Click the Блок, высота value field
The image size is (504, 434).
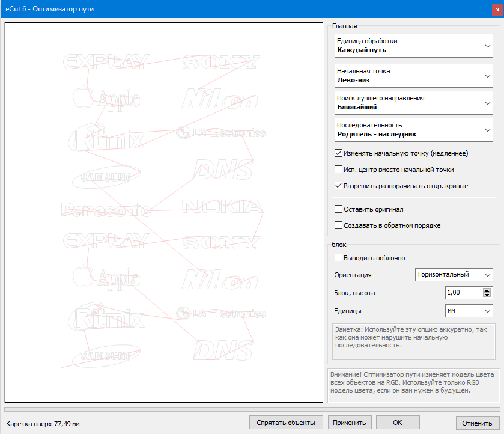coord(464,293)
